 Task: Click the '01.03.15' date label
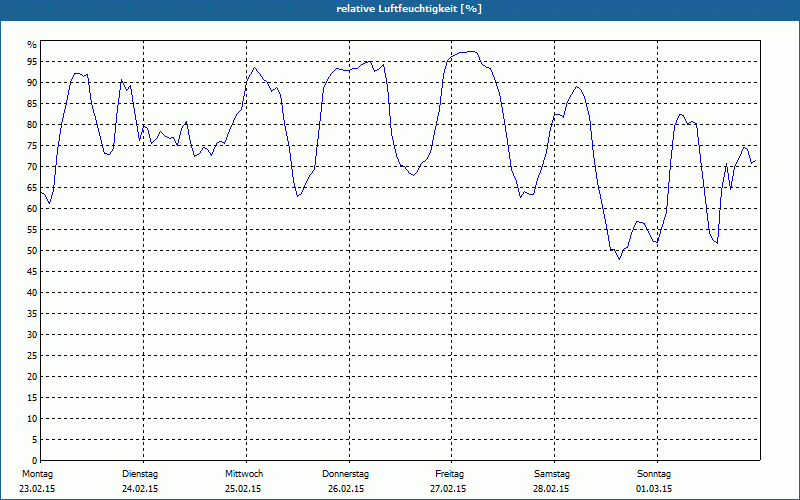pos(654,489)
